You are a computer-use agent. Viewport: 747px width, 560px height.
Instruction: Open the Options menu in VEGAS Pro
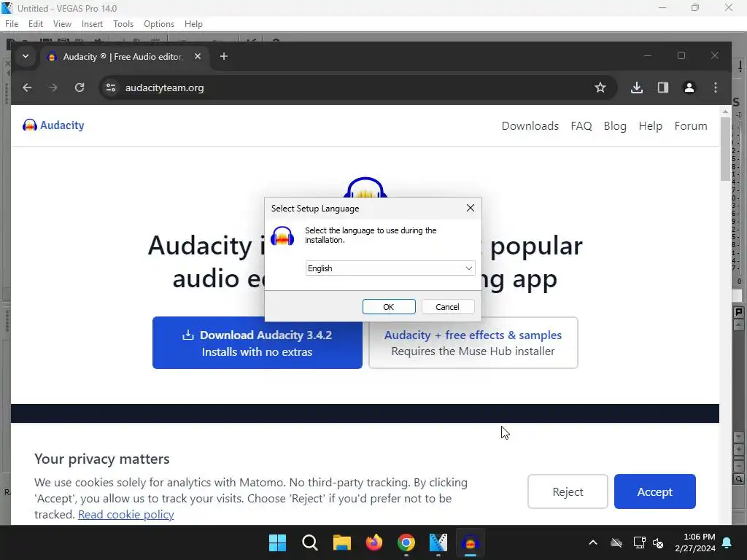pos(159,24)
